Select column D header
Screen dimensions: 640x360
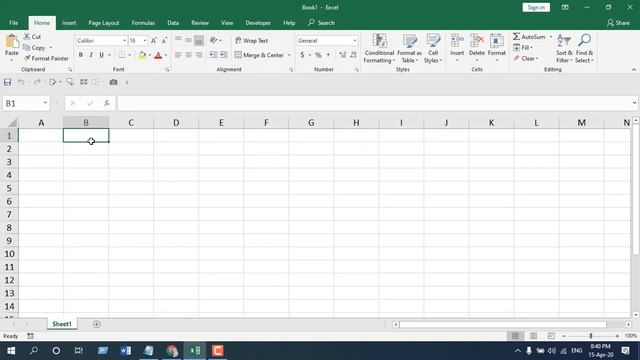pos(176,122)
